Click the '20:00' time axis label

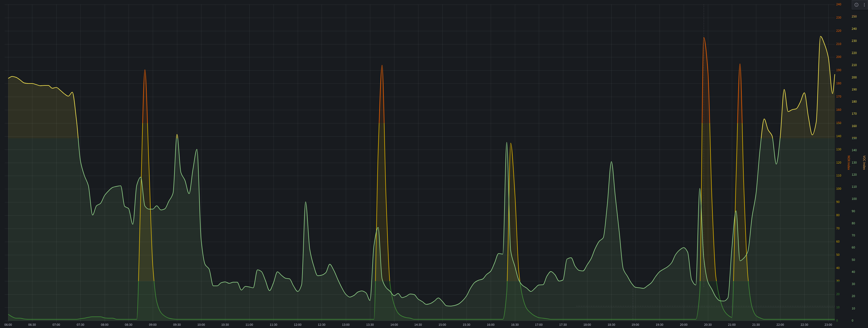tap(684, 325)
